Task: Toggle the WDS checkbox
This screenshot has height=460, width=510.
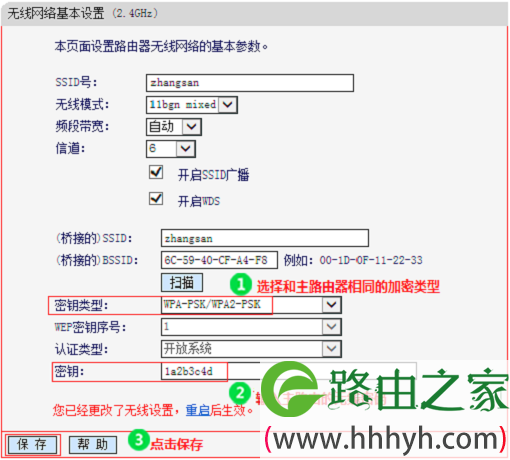Action: click(156, 199)
